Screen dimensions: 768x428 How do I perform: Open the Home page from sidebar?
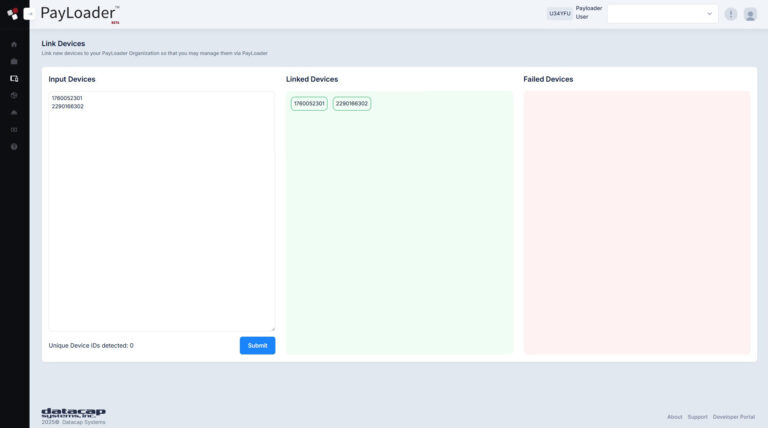click(x=14, y=45)
